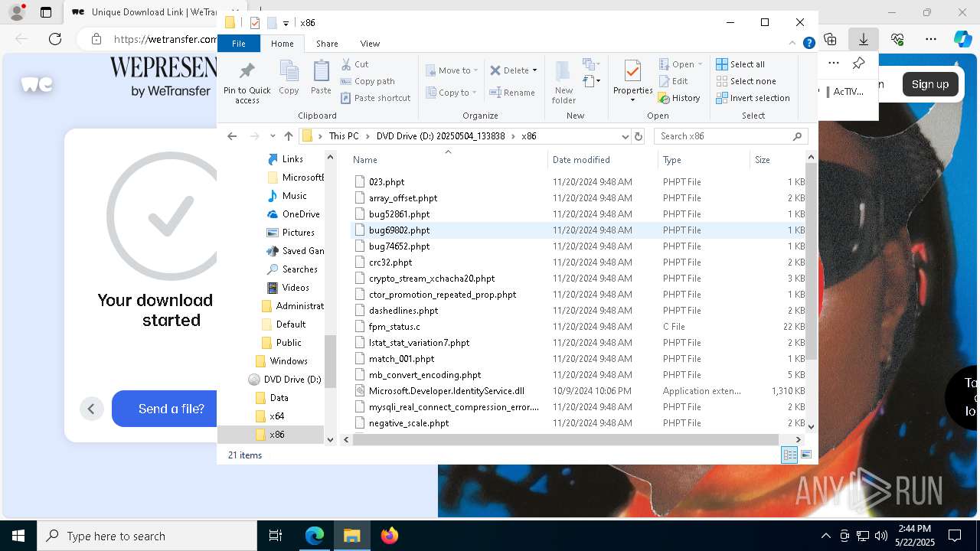The image size is (980, 551).
Task: Click the file list vertical scrollbar
Action: (x=812, y=260)
